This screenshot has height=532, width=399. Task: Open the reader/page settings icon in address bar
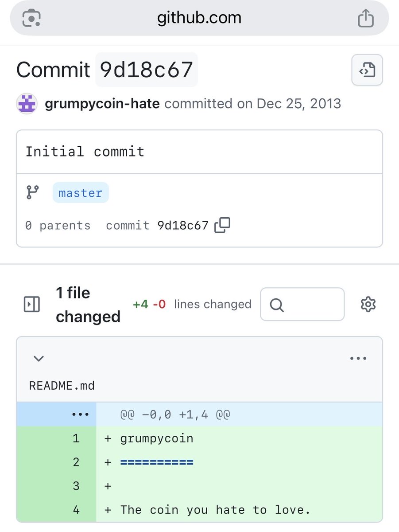[x=31, y=19]
